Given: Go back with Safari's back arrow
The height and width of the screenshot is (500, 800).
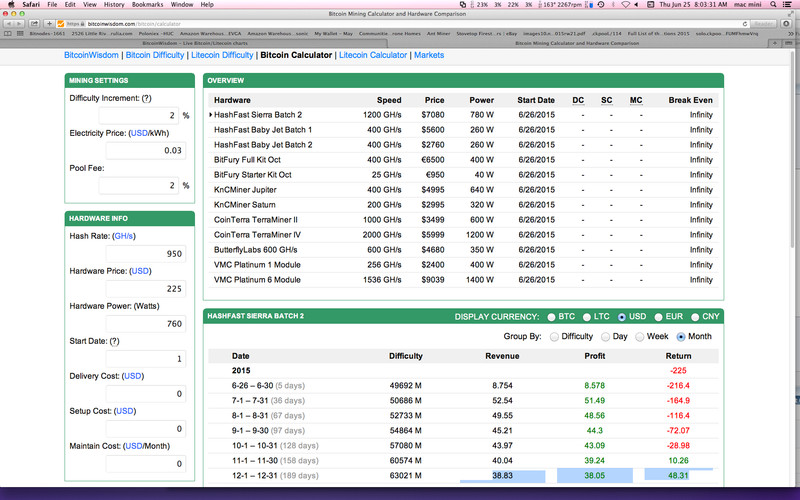Looking at the screenshot, I should tap(9, 23).
